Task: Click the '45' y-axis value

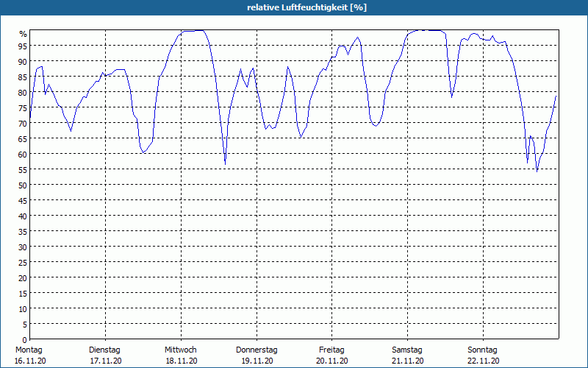Action: click(23, 201)
